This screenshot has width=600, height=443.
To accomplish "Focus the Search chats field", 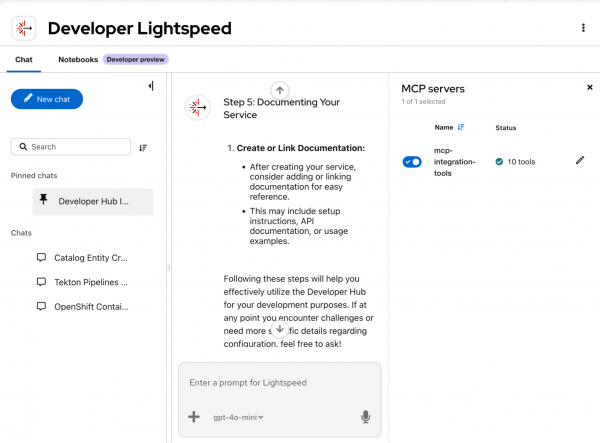I will pos(71,147).
